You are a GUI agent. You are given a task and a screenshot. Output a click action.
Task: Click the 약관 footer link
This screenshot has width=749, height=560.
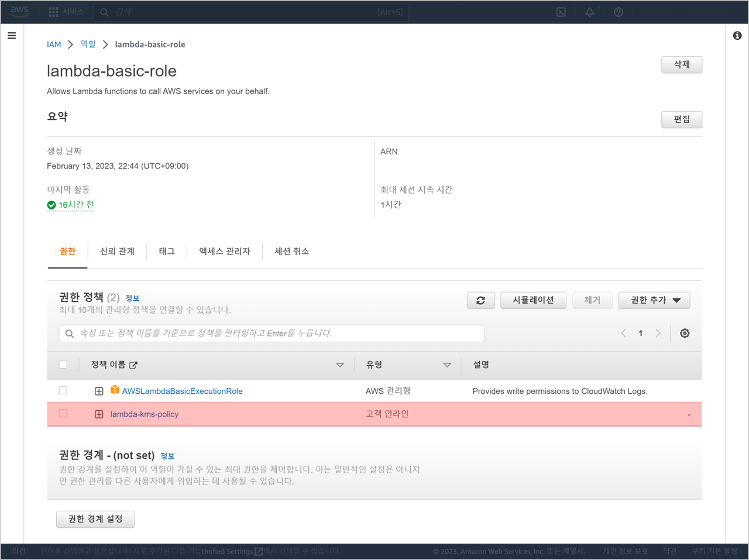coord(670,551)
